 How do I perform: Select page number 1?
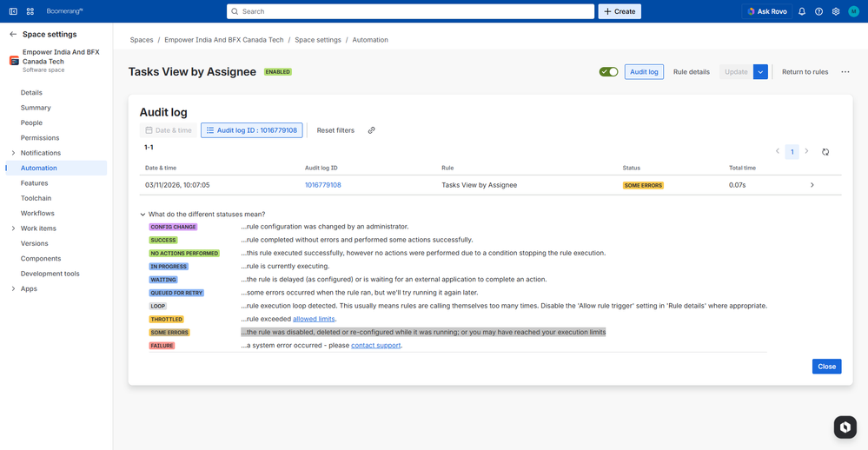pos(792,152)
